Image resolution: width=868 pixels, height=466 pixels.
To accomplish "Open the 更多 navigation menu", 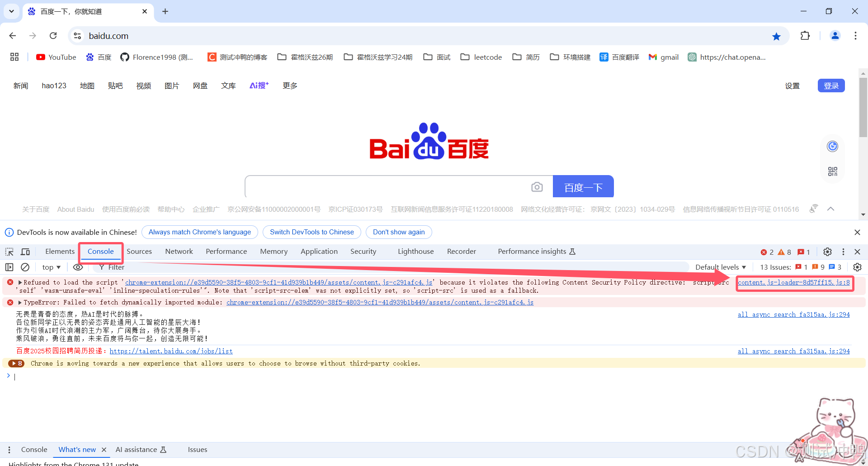I will 290,86.
